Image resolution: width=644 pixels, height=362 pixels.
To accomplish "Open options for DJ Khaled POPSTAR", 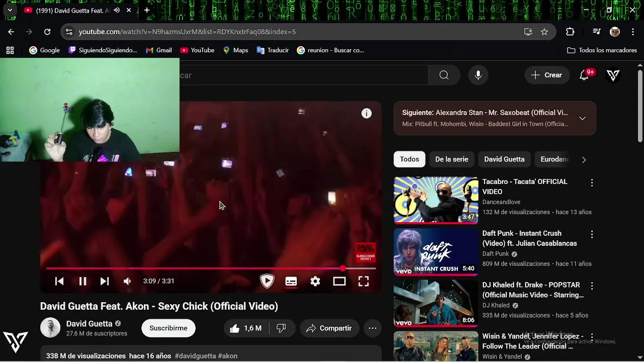I will [592, 286].
